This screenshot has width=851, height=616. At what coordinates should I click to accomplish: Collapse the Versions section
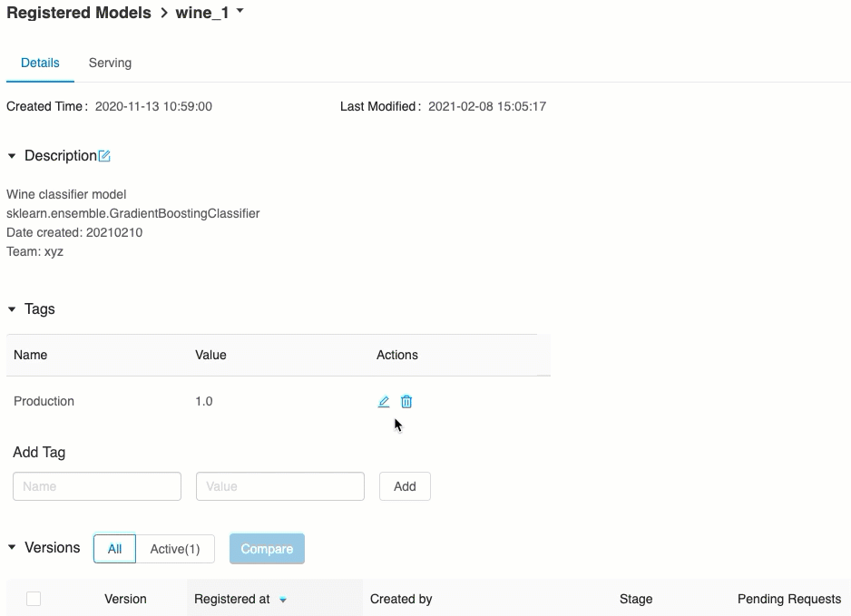(11, 547)
